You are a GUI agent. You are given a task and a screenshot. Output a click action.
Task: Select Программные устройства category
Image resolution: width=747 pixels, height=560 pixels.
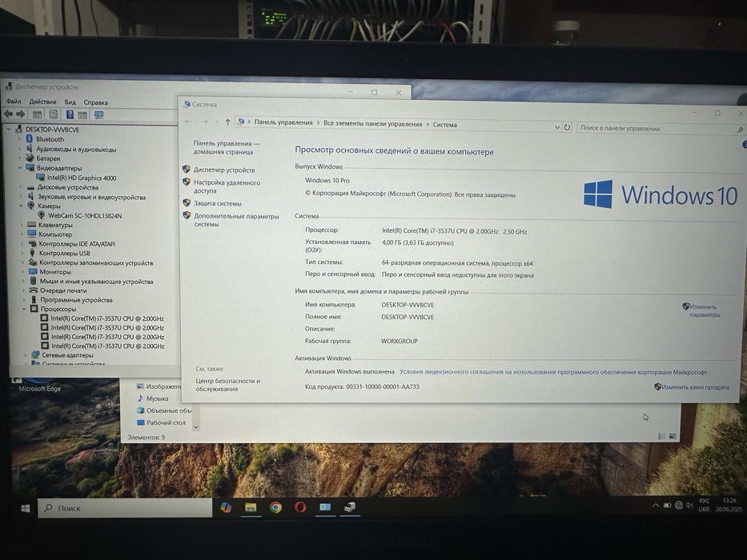click(76, 300)
